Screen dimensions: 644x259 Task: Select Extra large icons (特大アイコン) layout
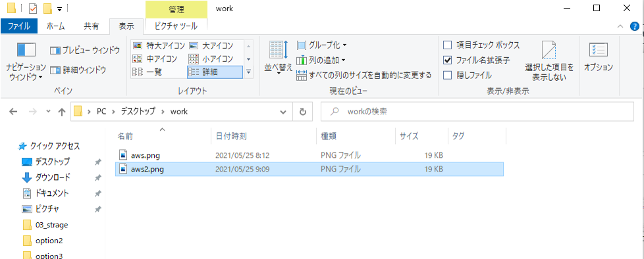[159, 45]
